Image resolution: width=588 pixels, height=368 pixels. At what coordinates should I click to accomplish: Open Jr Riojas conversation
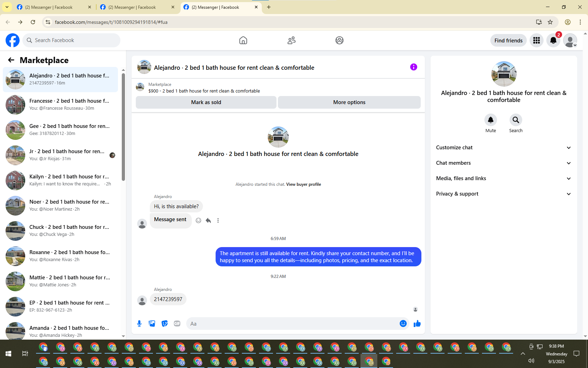click(x=60, y=155)
